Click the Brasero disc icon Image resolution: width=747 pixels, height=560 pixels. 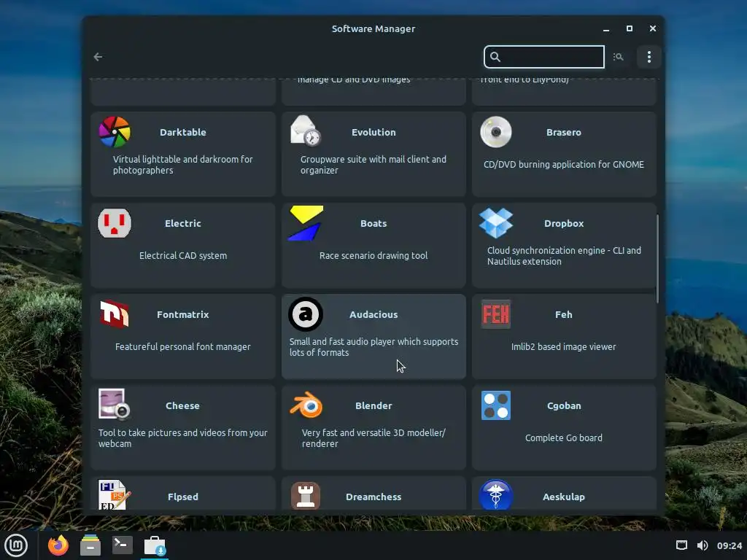pos(496,132)
